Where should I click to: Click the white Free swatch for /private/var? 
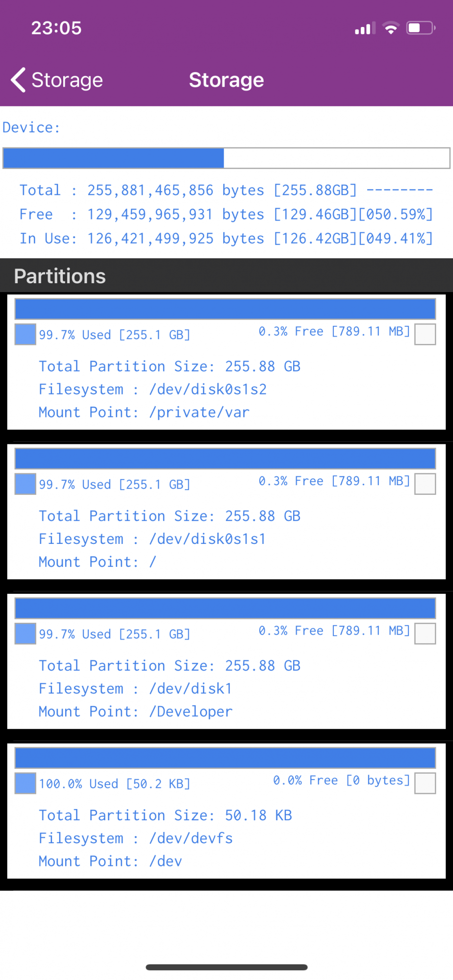(425, 335)
